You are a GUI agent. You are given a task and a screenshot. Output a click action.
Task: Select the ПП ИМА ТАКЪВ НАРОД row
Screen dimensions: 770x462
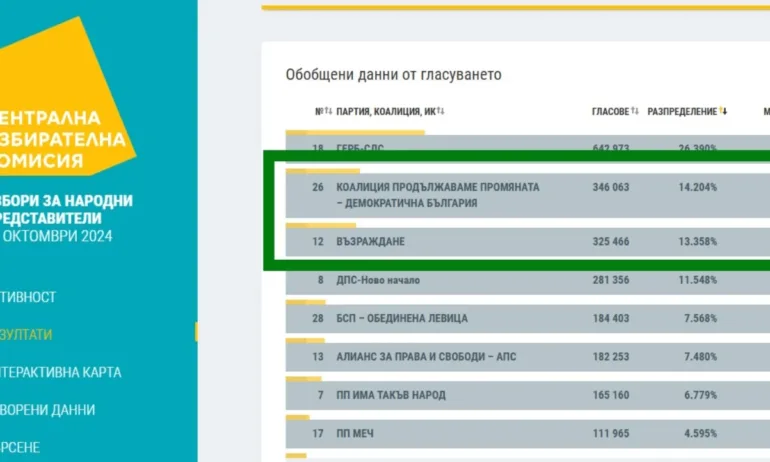pyautogui.click(x=528, y=395)
